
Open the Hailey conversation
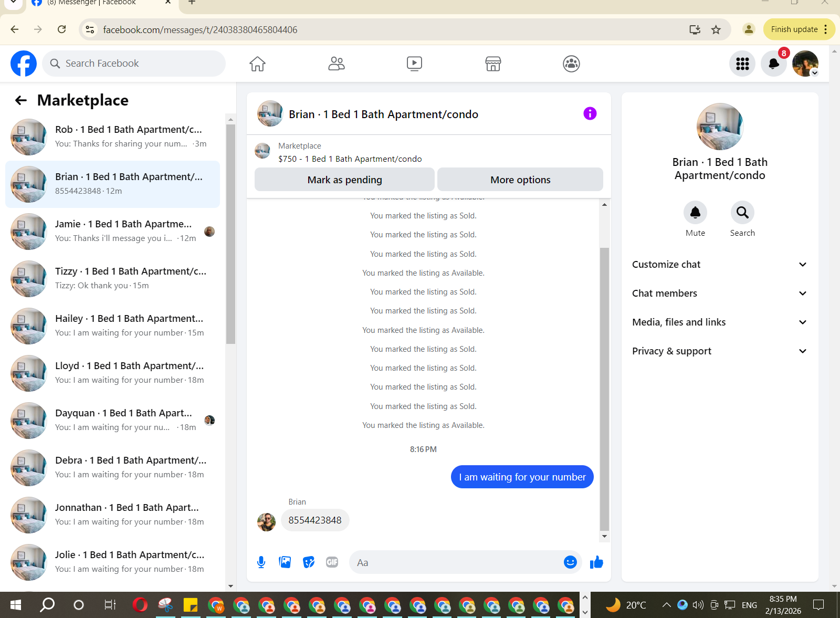point(112,326)
